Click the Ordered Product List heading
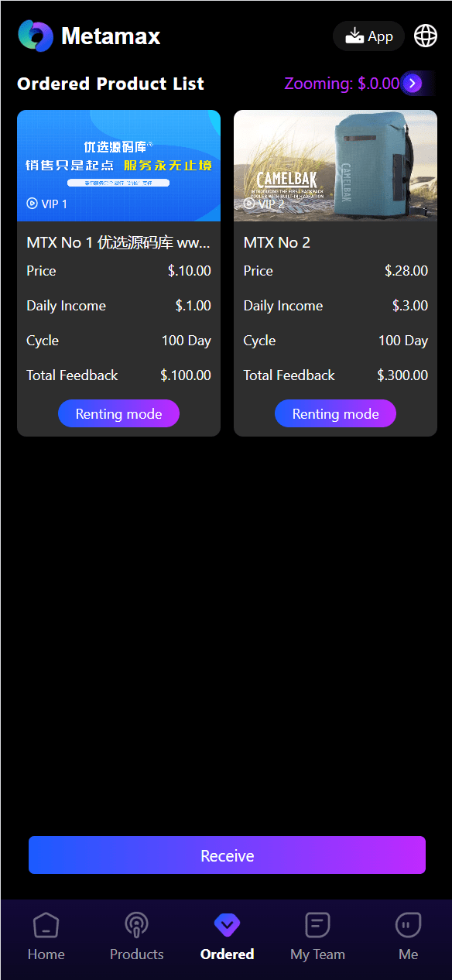452x980 pixels. pos(111,84)
